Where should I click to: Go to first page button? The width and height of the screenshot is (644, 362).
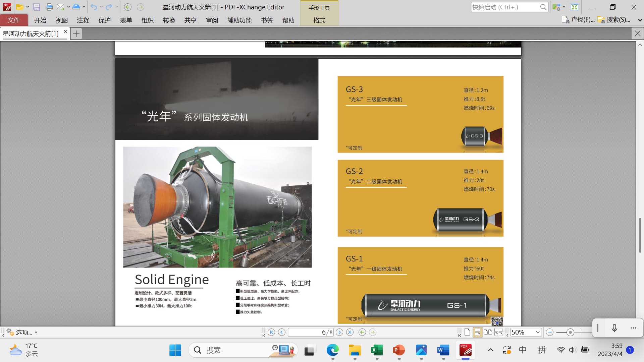[x=271, y=332]
